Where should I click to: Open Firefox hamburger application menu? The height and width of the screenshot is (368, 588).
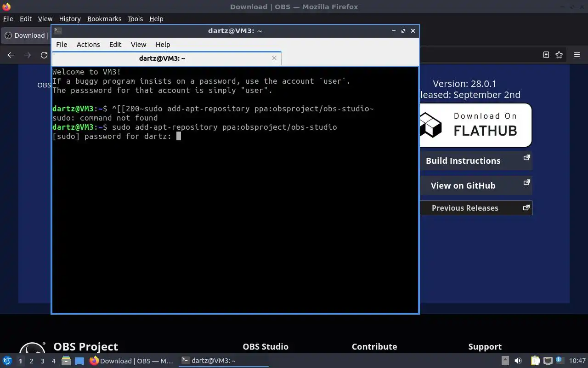click(577, 55)
